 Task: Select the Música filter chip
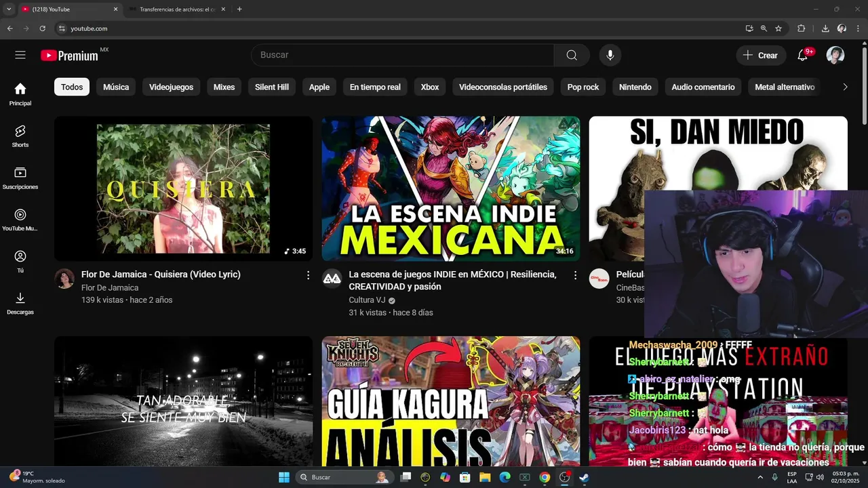116,87
